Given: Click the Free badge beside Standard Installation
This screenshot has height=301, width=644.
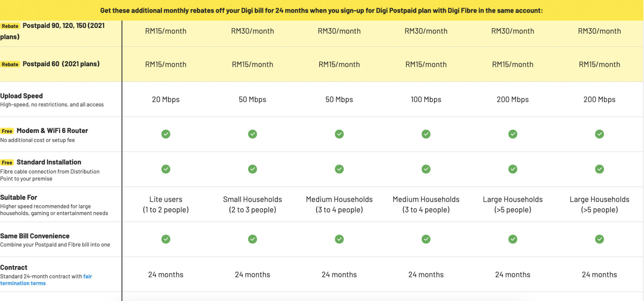Looking at the screenshot, I should (x=7, y=163).
